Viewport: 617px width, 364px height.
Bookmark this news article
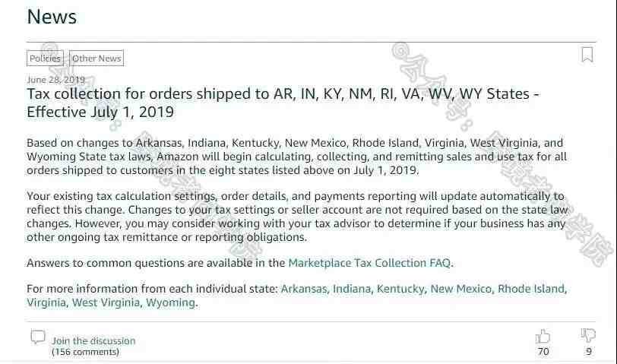587,55
